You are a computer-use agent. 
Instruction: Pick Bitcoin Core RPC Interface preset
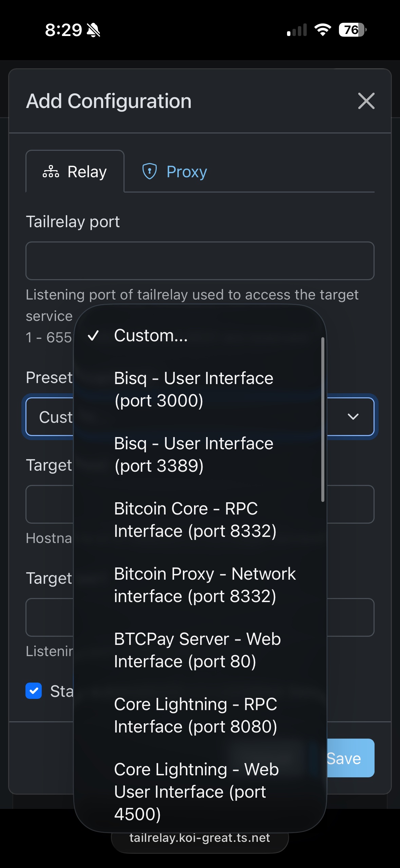pyautogui.click(x=195, y=520)
